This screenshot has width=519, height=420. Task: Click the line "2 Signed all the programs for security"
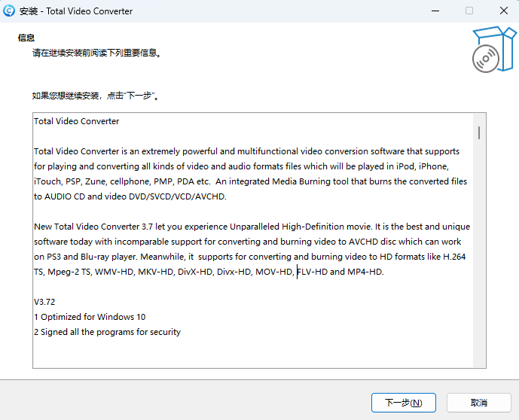coord(107,332)
